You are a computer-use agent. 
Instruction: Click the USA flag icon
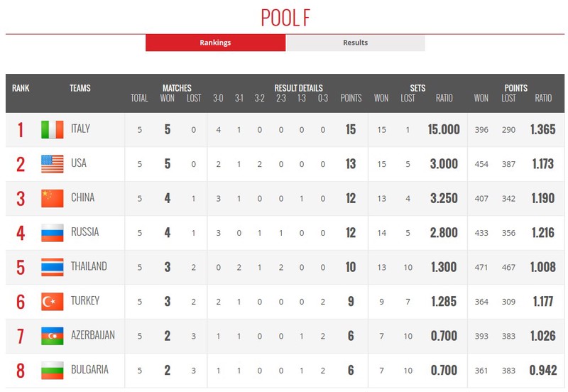pos(52,164)
